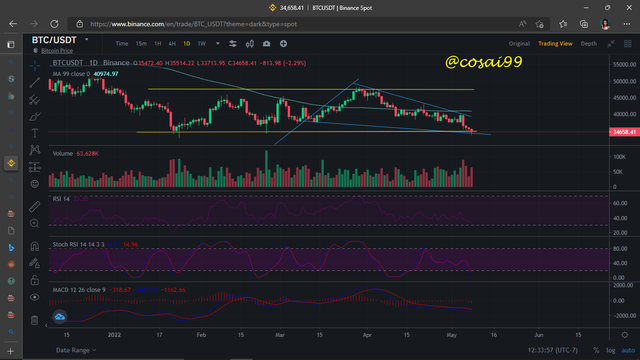
Task: Open the prediction and measurement tools
Action: pyautogui.click(x=35, y=167)
